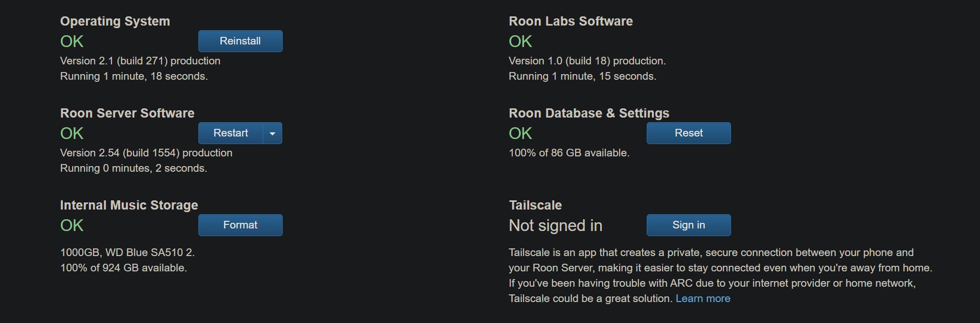Reset Roon Database & Settings

688,133
